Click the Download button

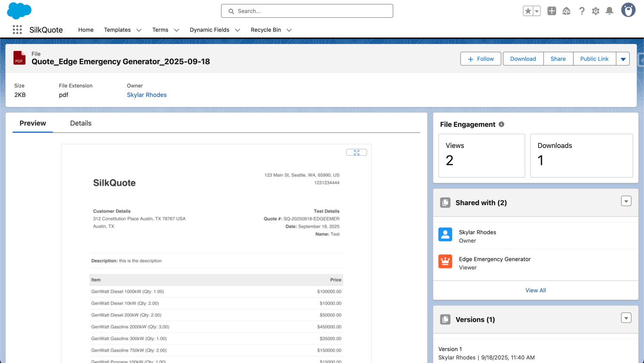pos(523,59)
